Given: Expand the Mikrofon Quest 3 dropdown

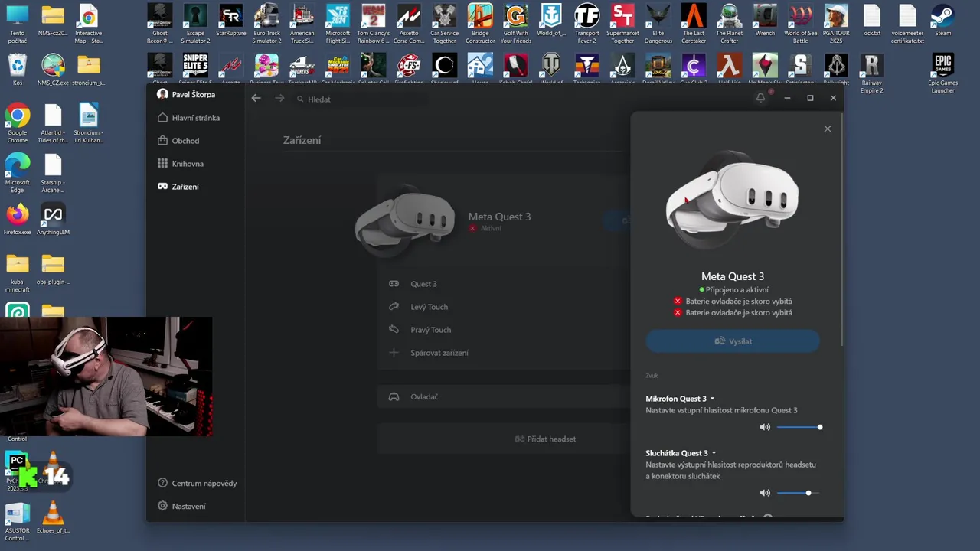Looking at the screenshot, I should coord(680,399).
